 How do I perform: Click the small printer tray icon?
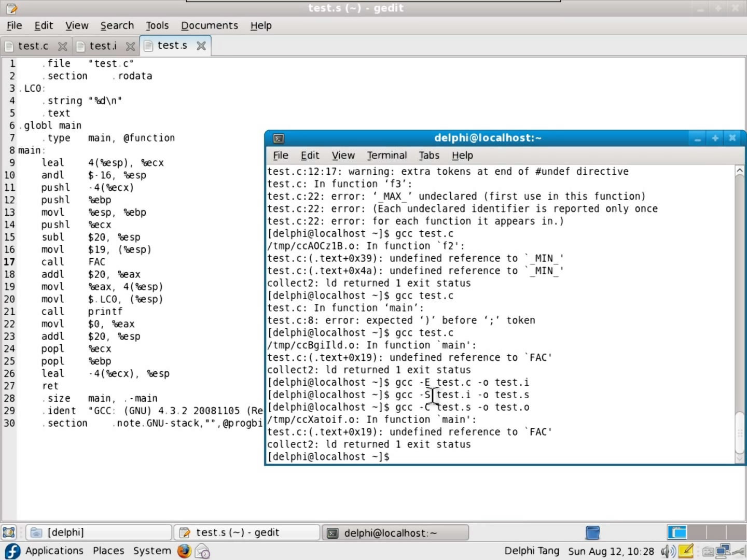tap(708, 552)
